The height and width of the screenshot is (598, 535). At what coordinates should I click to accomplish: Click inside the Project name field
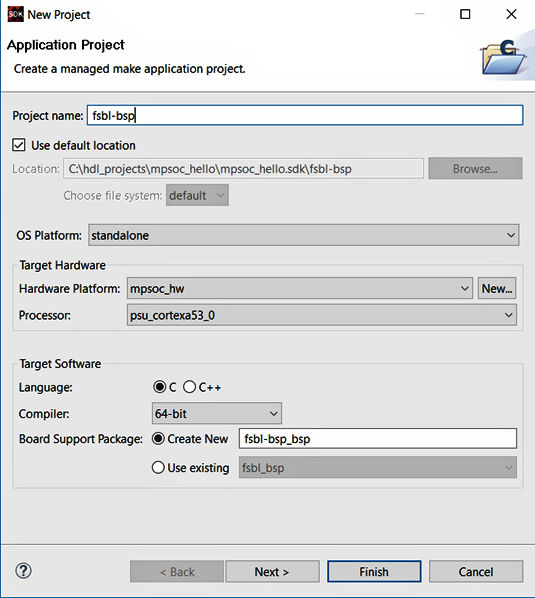tap(305, 115)
